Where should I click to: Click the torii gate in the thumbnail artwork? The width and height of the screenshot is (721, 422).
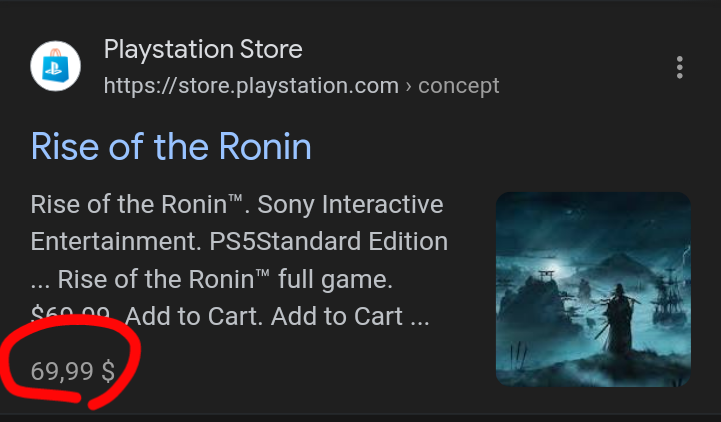coord(546,276)
